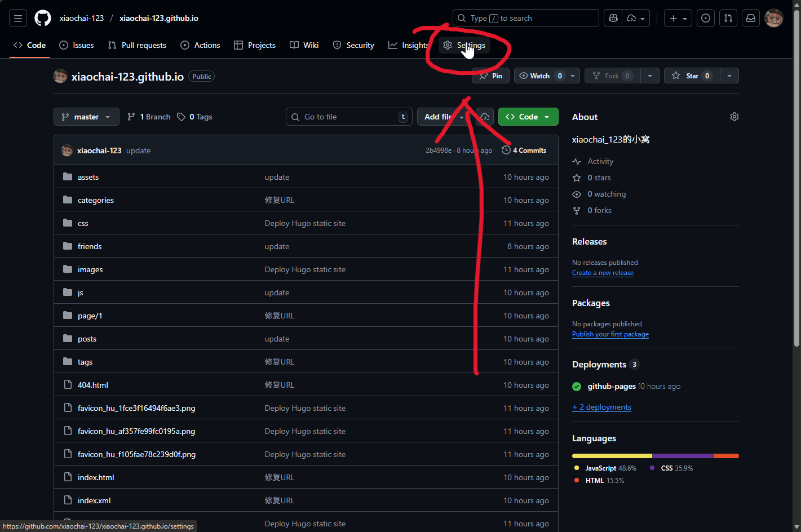This screenshot has height=532, width=801.
Task: Open the notifications inbox icon
Action: (751, 18)
